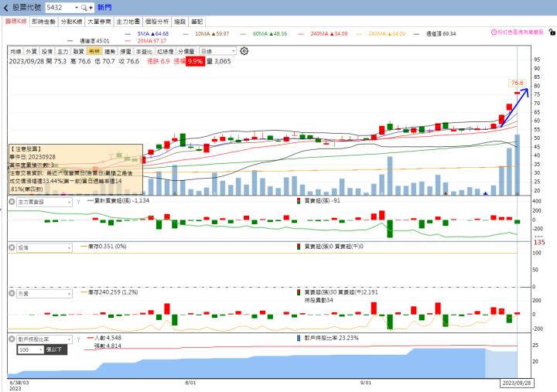Switch to the 大單券商 tab

(x=100, y=22)
